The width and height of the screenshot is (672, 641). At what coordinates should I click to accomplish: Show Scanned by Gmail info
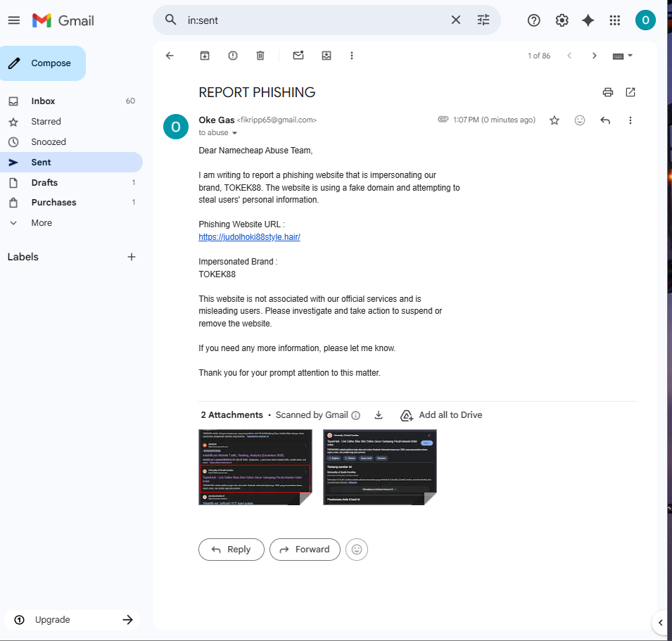coord(356,415)
